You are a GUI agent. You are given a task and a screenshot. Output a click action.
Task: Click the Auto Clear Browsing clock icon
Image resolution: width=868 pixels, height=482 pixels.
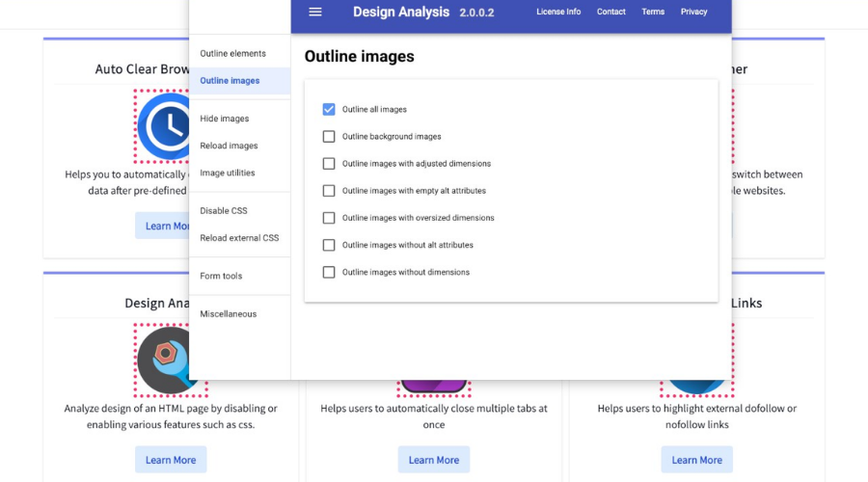click(x=163, y=126)
